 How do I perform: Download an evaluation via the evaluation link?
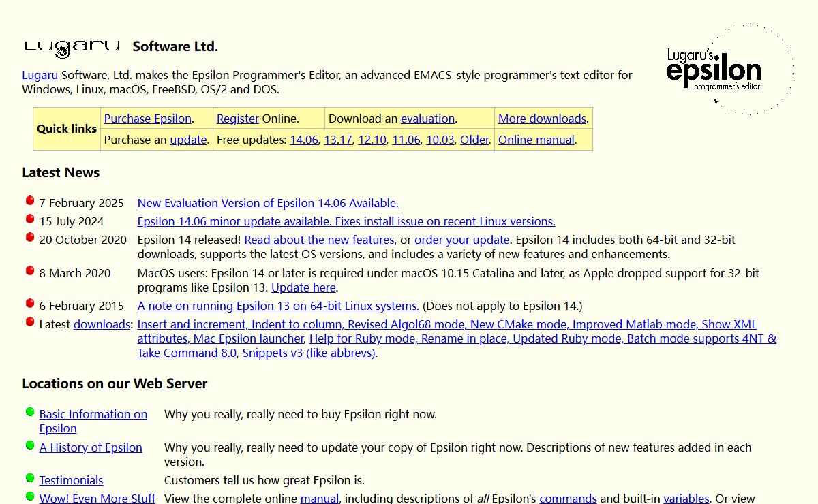click(427, 119)
